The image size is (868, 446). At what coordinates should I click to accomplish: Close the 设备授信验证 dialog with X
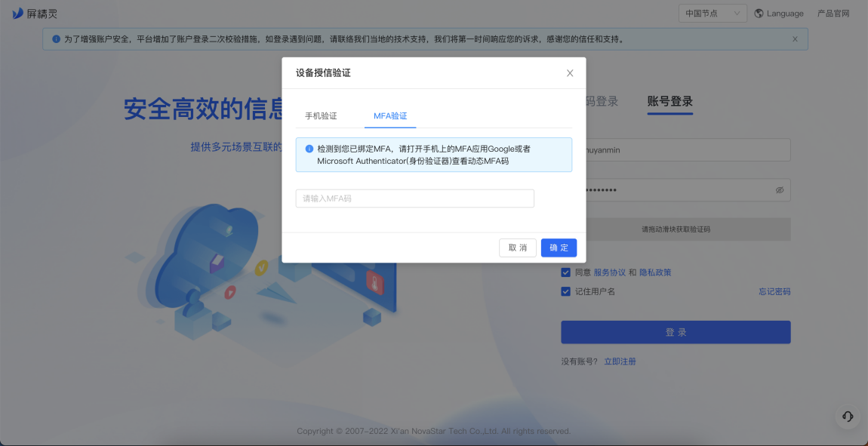(570, 73)
